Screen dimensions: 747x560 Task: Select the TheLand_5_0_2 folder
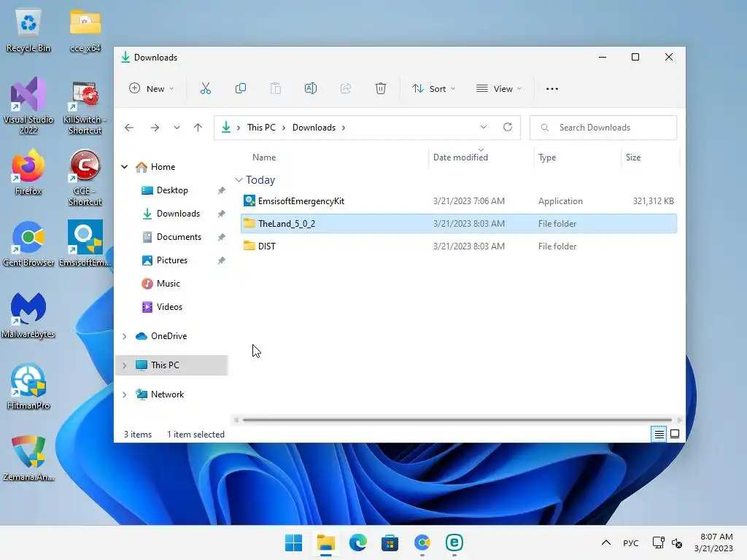tap(459, 224)
